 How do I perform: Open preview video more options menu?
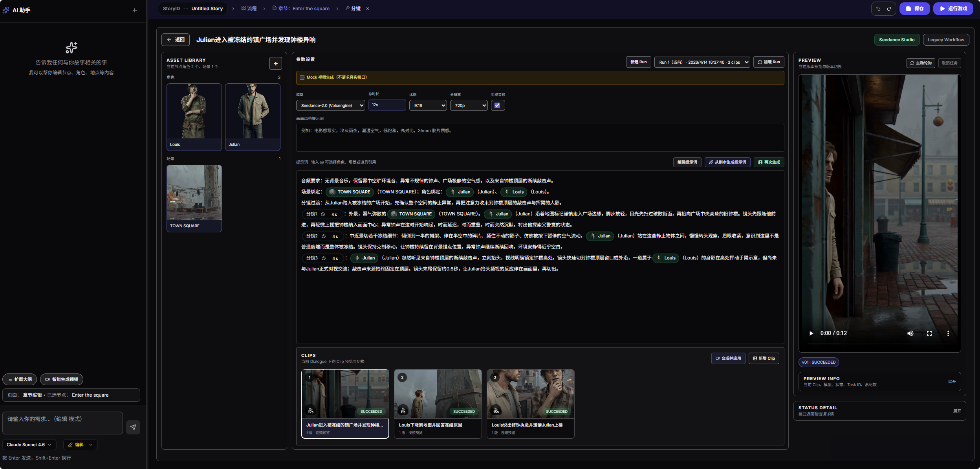948,333
